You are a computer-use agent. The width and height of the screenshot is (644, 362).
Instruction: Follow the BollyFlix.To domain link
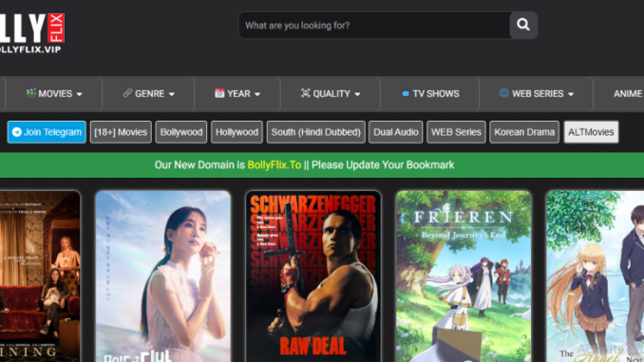click(x=275, y=164)
